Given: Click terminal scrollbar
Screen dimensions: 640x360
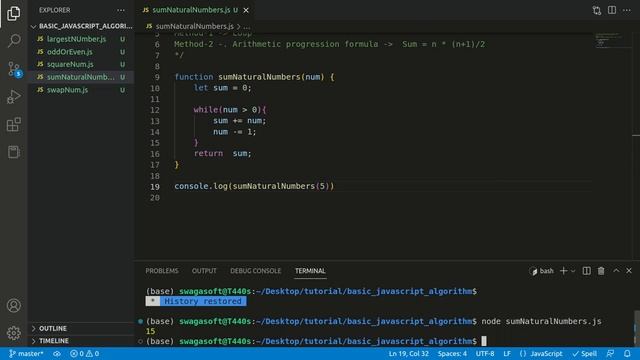Looking at the screenshot, I should (x=637, y=328).
